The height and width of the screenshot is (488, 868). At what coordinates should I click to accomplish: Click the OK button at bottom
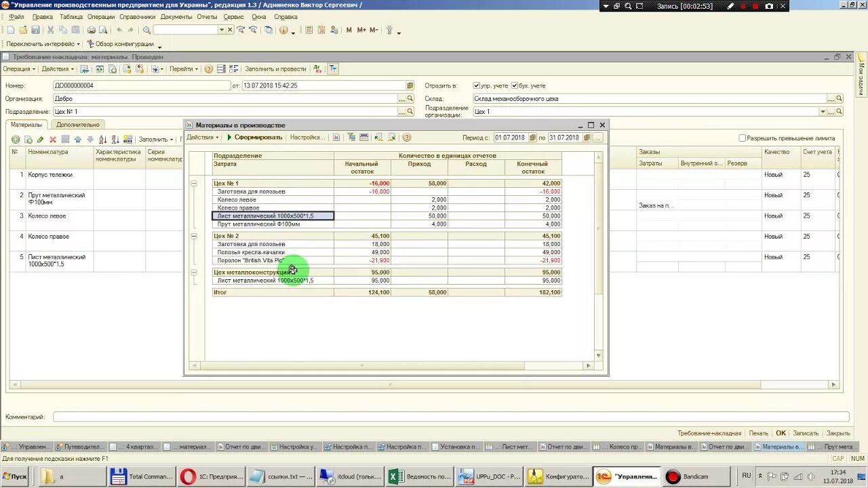point(781,433)
